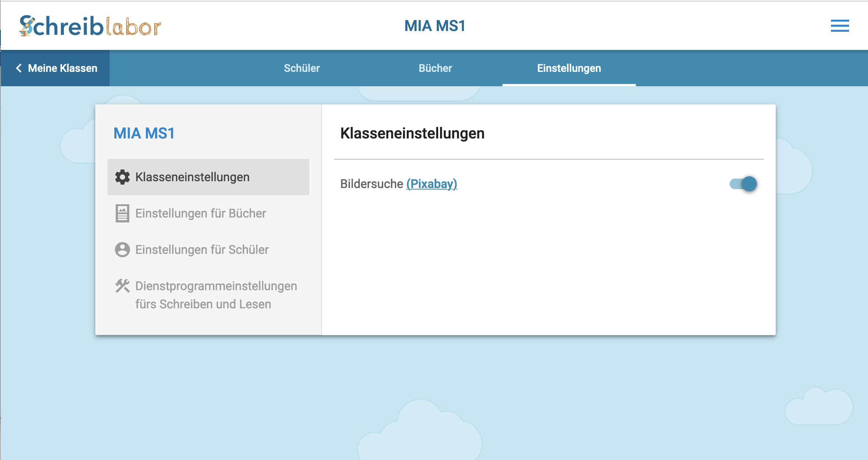Click the book page icon in sidebar
The height and width of the screenshot is (460, 868).
click(x=122, y=213)
